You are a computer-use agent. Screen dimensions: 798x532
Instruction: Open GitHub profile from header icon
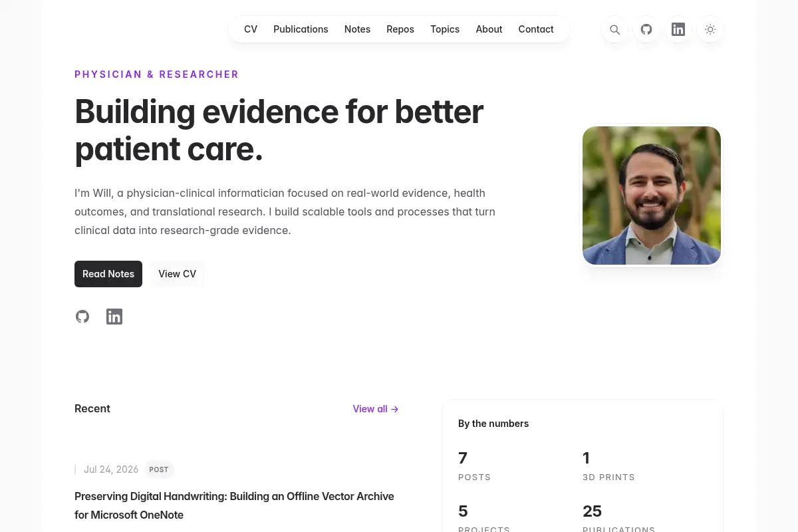[x=646, y=29]
